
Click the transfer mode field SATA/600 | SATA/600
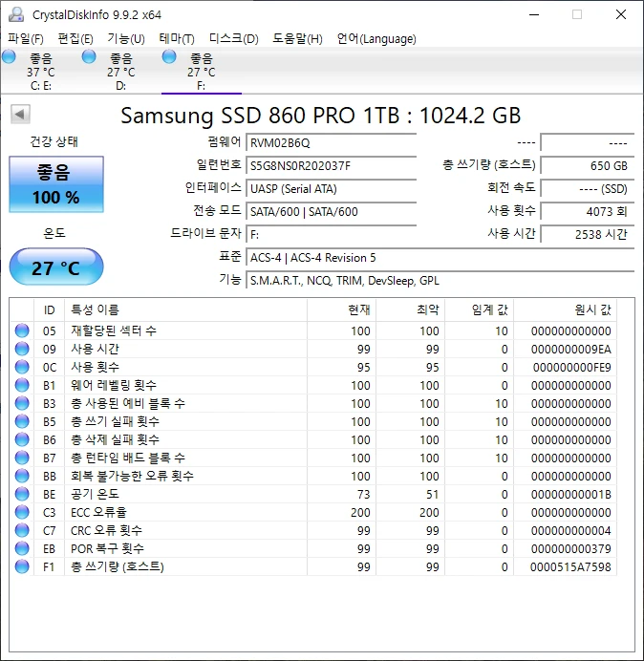point(331,211)
